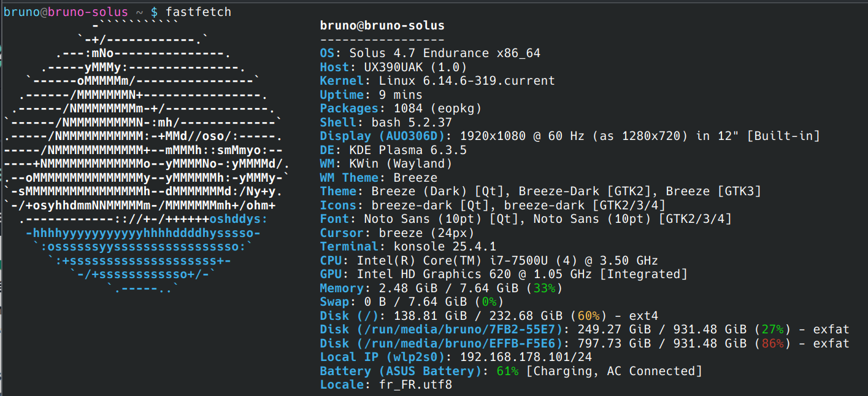This screenshot has width=868, height=396.
Task: Click the uptime value '9 mins'
Action: pyautogui.click(x=401, y=95)
